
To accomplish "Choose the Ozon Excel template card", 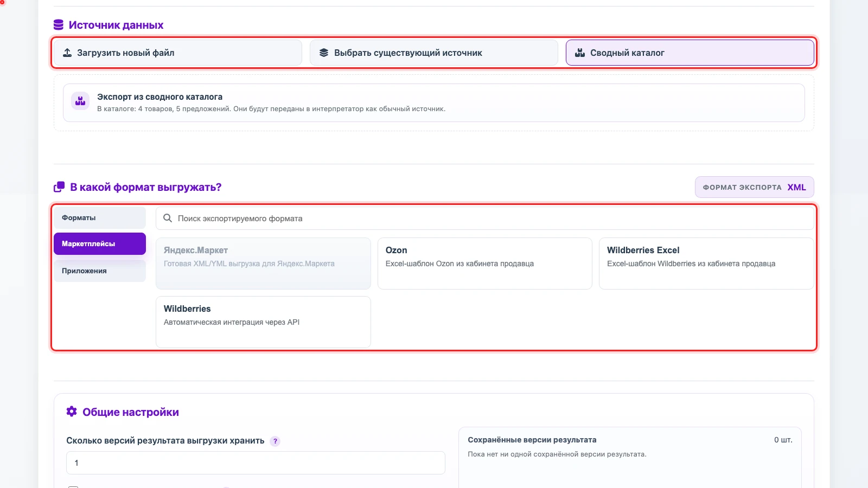I will [485, 264].
